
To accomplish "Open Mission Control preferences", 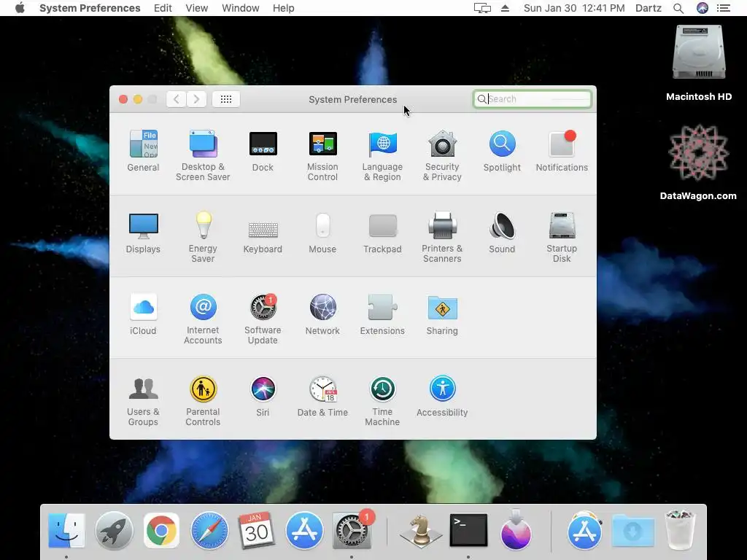I will pos(322,155).
